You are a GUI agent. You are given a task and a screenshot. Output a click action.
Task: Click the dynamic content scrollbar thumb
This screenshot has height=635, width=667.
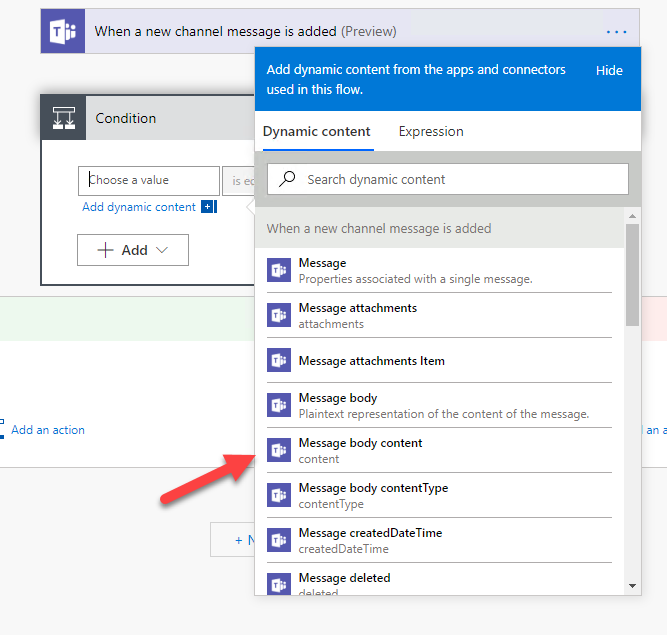pyautogui.click(x=633, y=275)
